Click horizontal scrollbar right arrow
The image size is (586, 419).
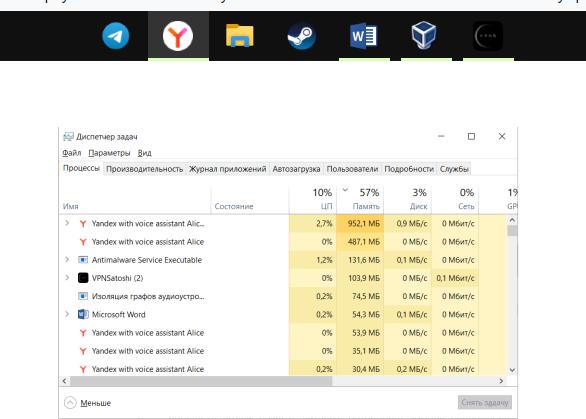coord(501,381)
